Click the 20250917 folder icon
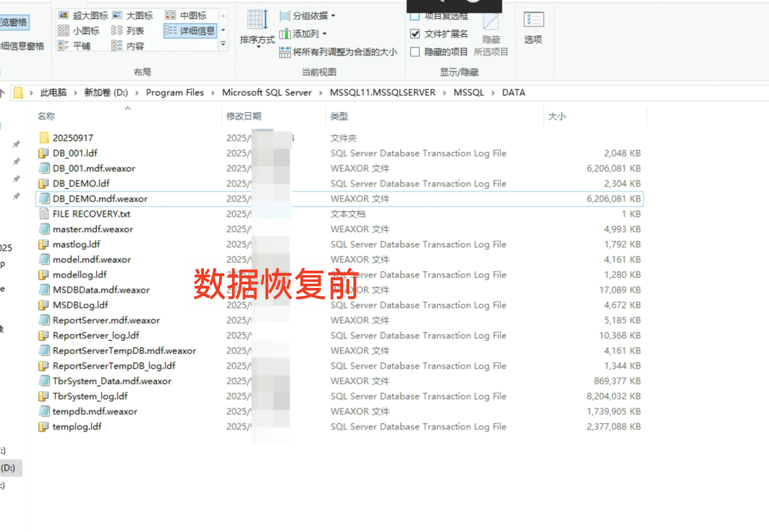This screenshot has height=532, width=769. (44, 138)
